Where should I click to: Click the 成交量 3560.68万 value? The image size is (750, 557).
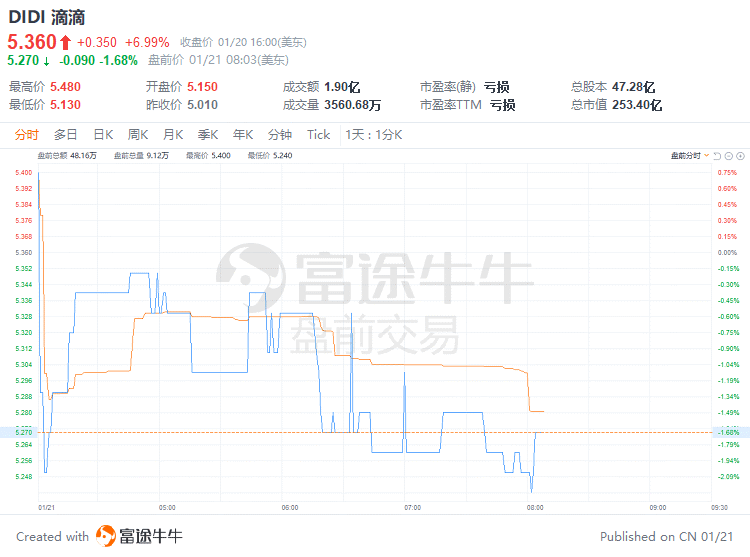click(x=353, y=104)
